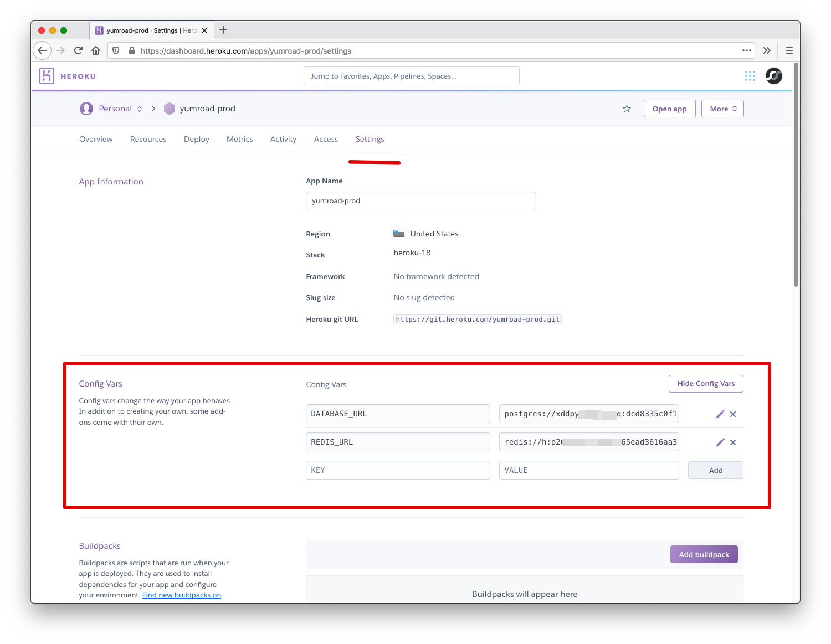Click the HEROKU wordmark link
The width and height of the screenshot is (831, 644).
click(78, 76)
